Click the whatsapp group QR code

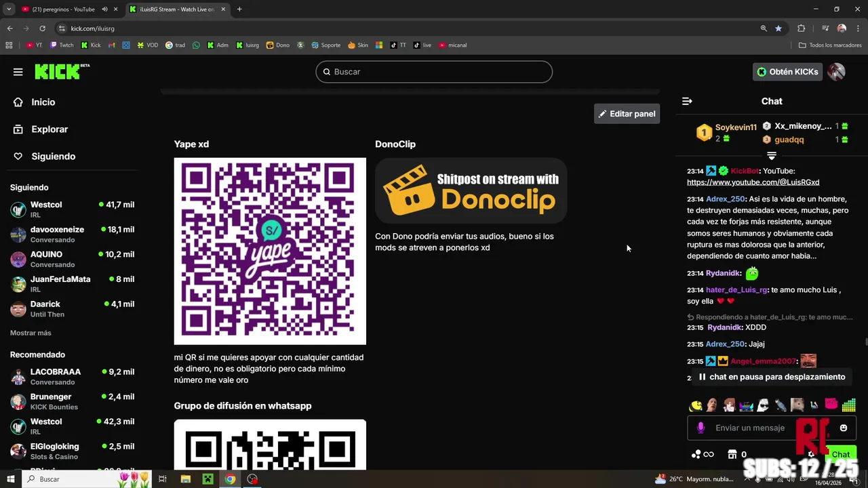pyautogui.click(x=270, y=445)
